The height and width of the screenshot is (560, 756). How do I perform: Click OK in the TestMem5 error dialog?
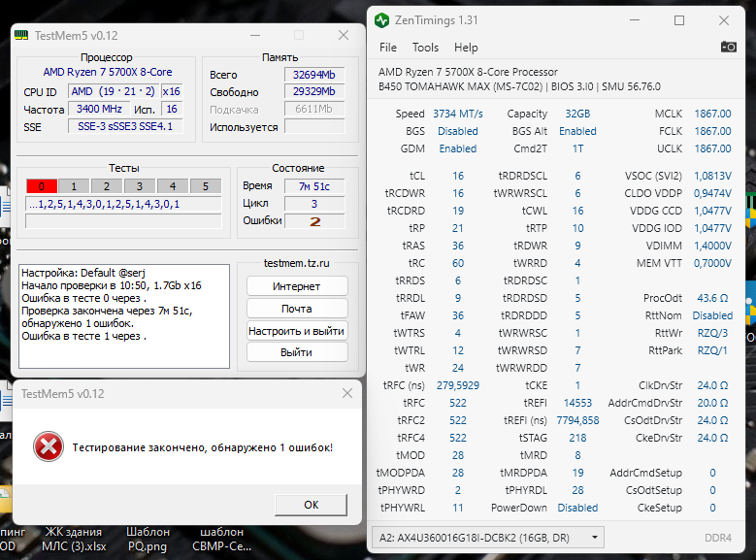point(311,505)
